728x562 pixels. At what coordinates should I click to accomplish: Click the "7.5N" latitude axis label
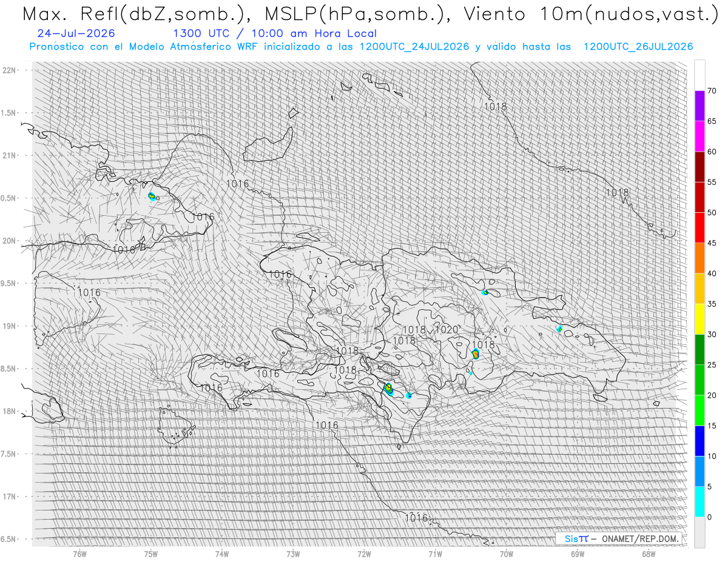pyautogui.click(x=8, y=454)
